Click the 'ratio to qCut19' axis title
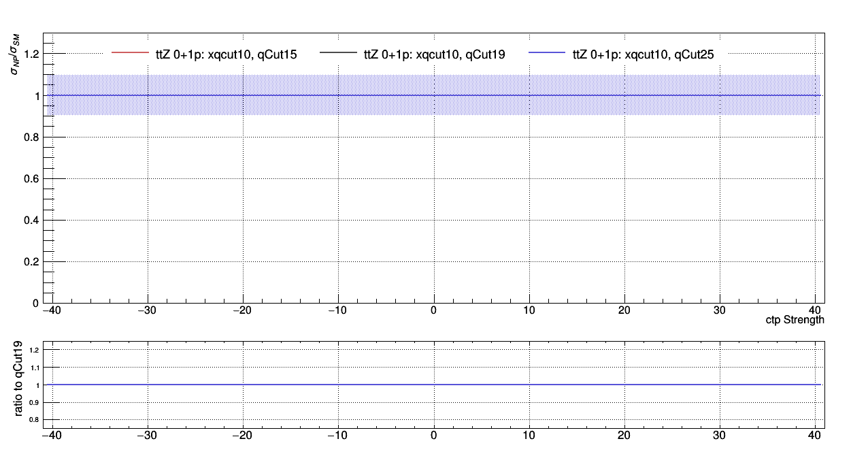This screenshot has width=868, height=471. 19,380
